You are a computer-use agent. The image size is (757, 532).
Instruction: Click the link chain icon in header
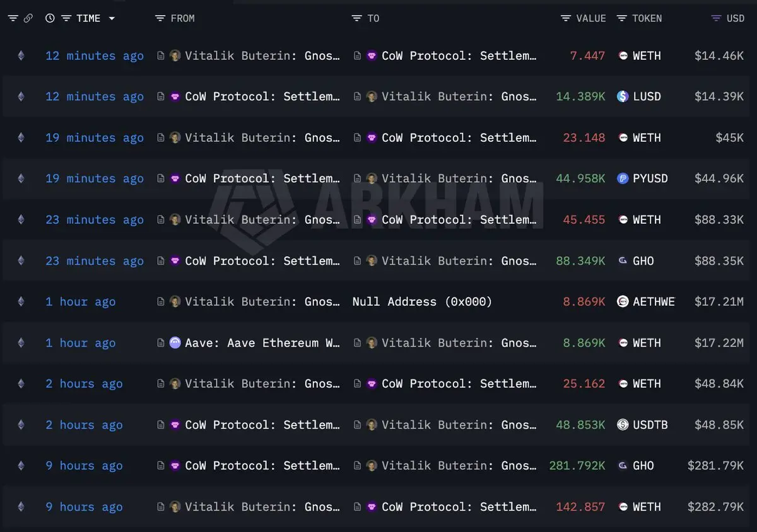pyautogui.click(x=28, y=18)
